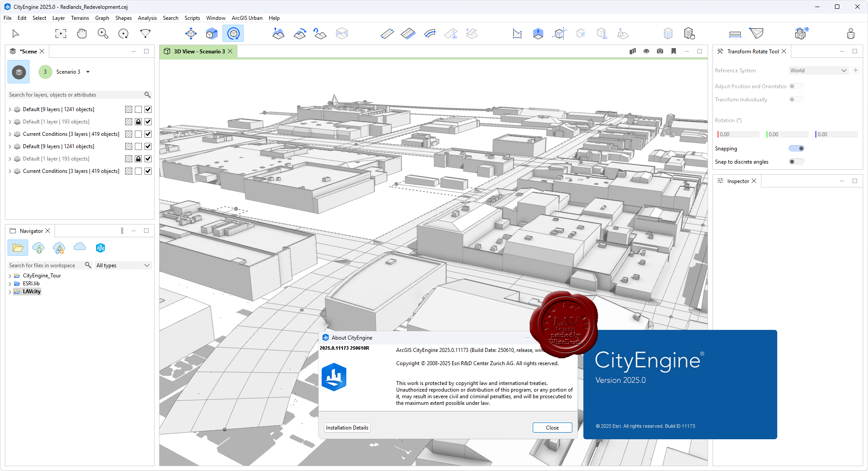This screenshot has height=471, width=868.
Task: Select the Measure Distance ruler tool
Action: point(735,34)
